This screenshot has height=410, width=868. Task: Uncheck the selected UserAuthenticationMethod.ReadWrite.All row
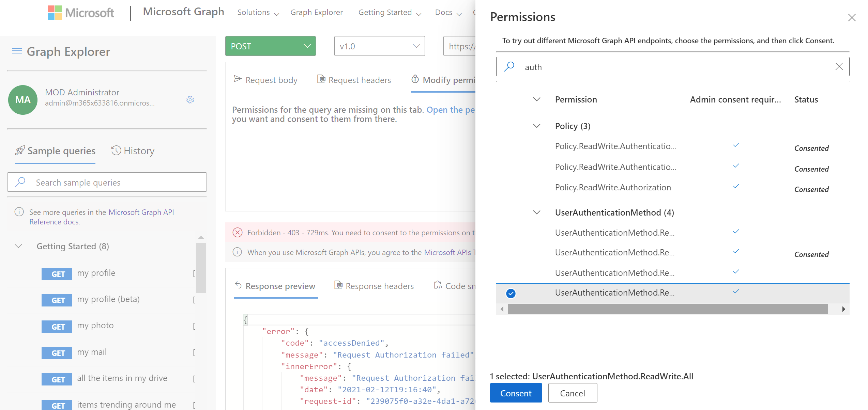point(511,293)
